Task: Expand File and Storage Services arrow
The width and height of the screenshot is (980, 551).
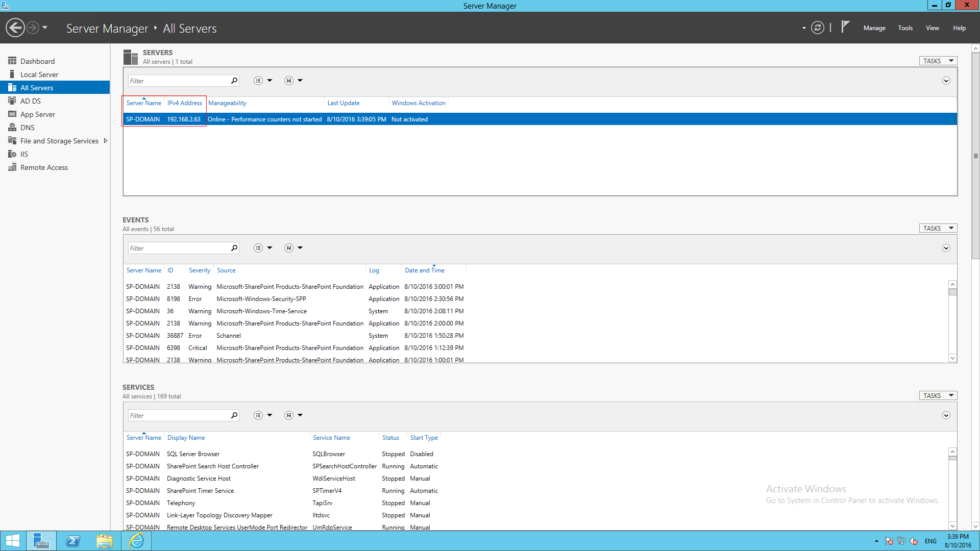Action: point(106,141)
